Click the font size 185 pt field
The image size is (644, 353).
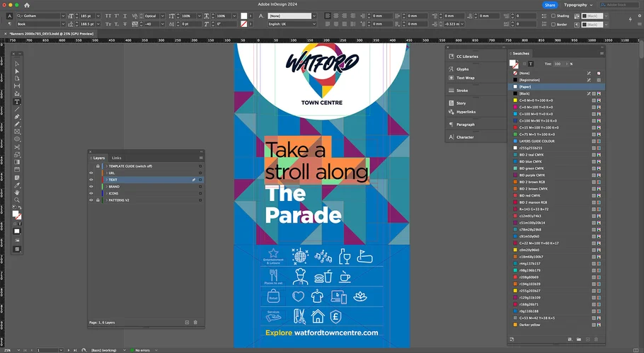[87, 16]
